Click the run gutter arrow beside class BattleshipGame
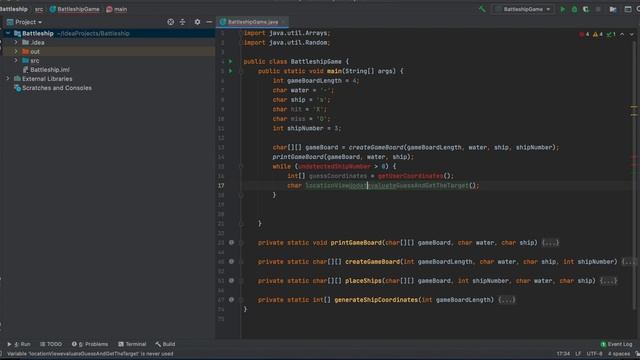This screenshot has height=360, width=640. pos(231,62)
